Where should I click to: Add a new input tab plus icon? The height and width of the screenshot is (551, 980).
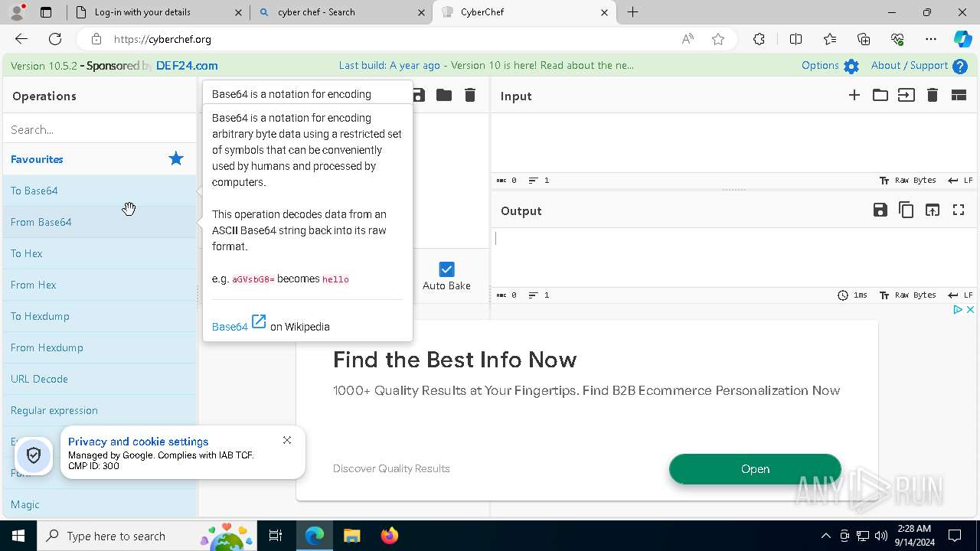854,95
